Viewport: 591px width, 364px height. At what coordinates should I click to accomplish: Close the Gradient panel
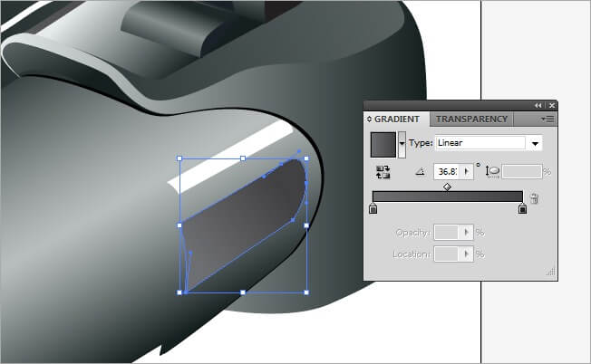tap(552, 106)
